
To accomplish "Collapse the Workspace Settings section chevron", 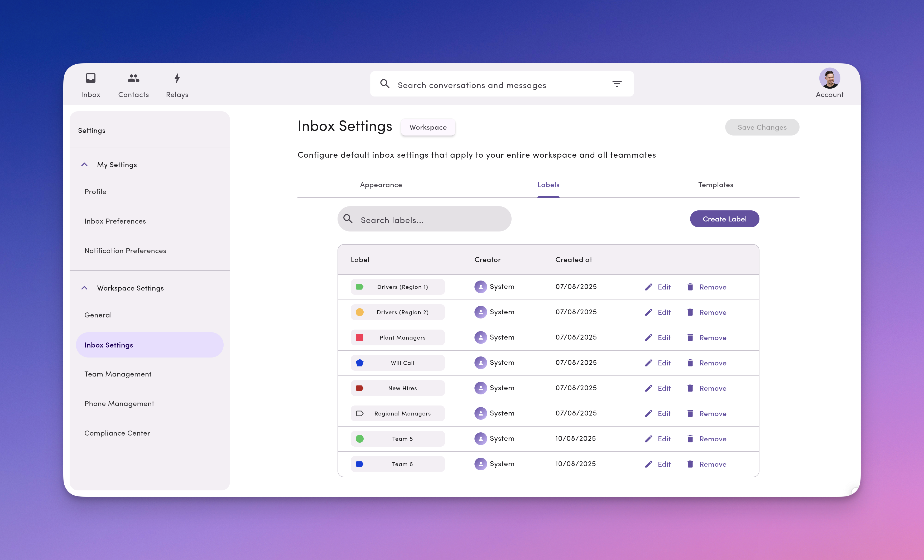I will coord(84,288).
